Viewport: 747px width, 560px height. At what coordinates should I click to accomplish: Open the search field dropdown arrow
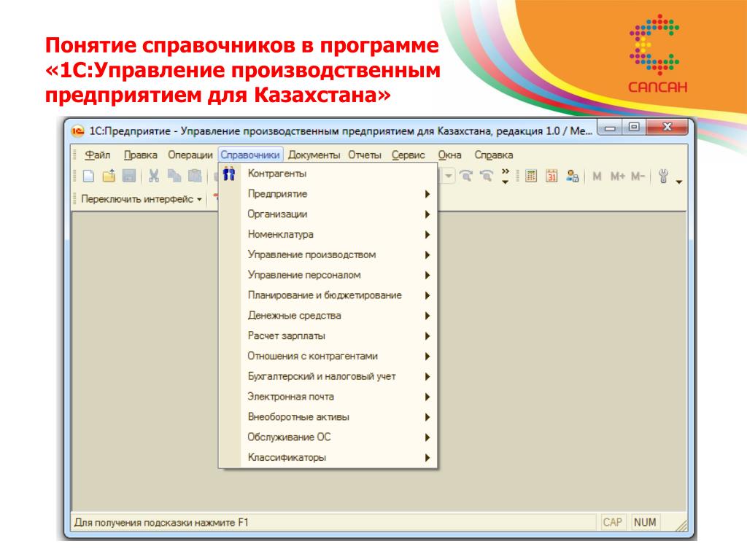449,176
